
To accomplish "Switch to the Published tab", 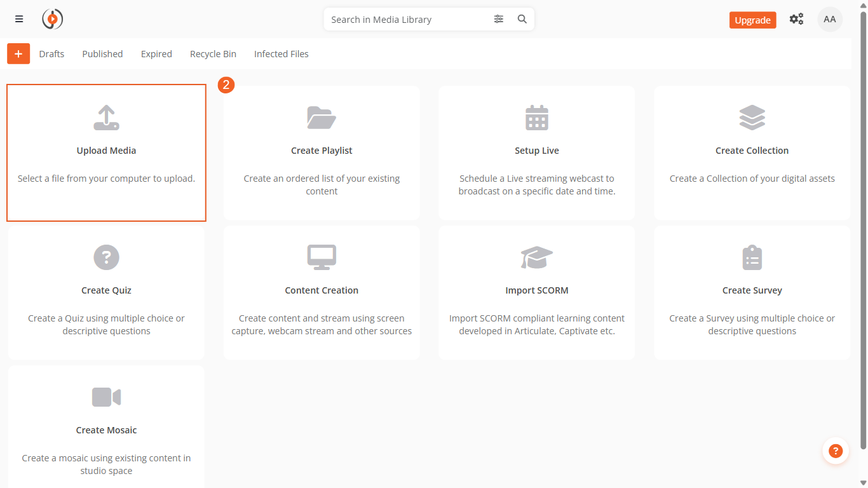I will point(102,54).
